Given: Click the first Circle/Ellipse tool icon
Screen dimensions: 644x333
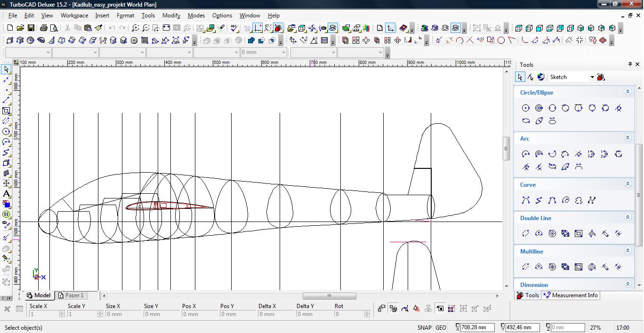Looking at the screenshot, I should 526,108.
